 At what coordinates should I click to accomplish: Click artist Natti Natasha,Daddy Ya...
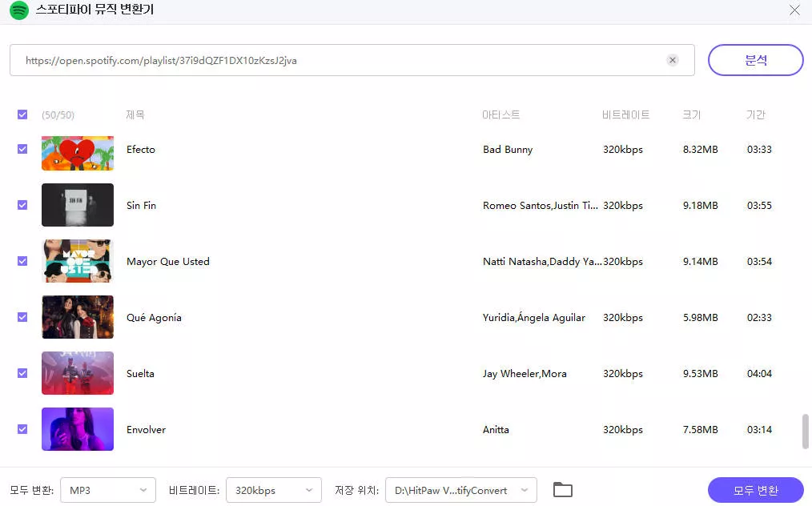pos(542,262)
